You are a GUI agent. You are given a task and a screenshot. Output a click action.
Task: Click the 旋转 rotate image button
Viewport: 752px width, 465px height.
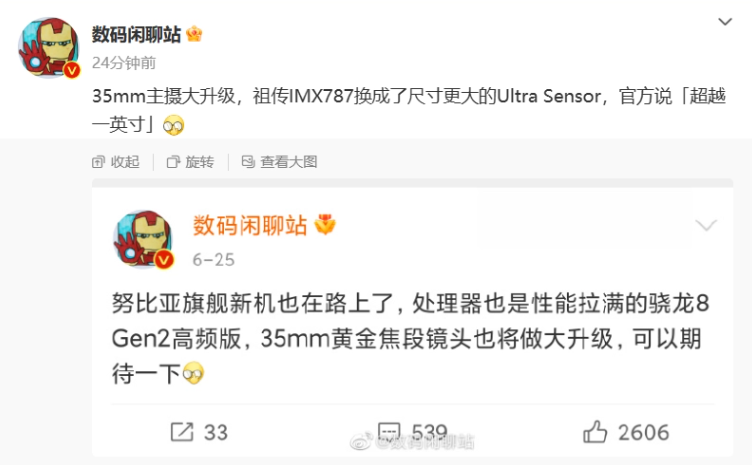pos(190,162)
